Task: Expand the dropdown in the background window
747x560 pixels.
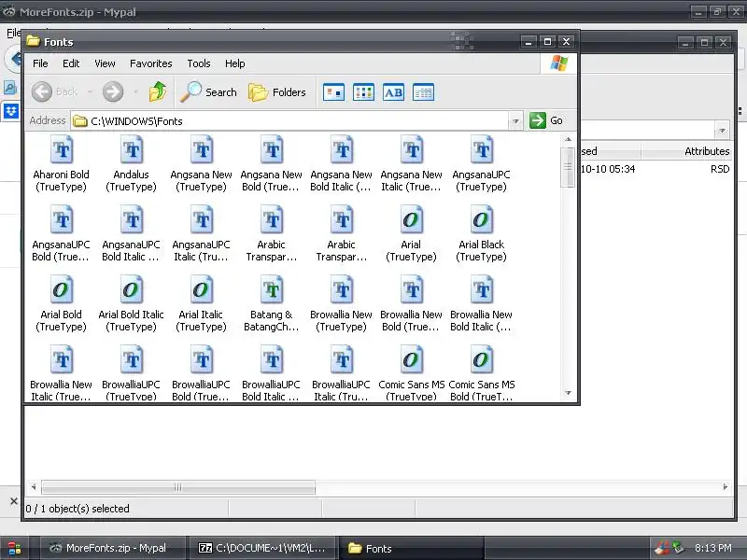Action: click(722, 130)
